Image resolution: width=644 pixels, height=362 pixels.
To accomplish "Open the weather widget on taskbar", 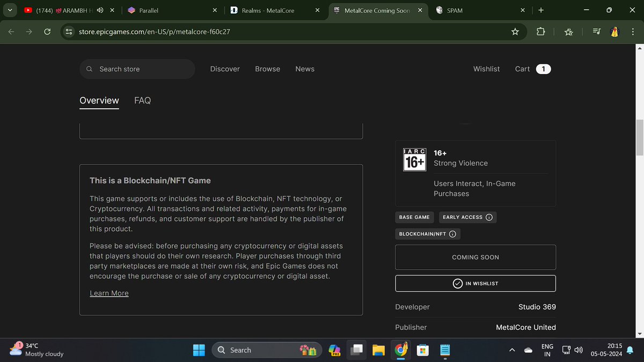I will pyautogui.click(x=38, y=350).
